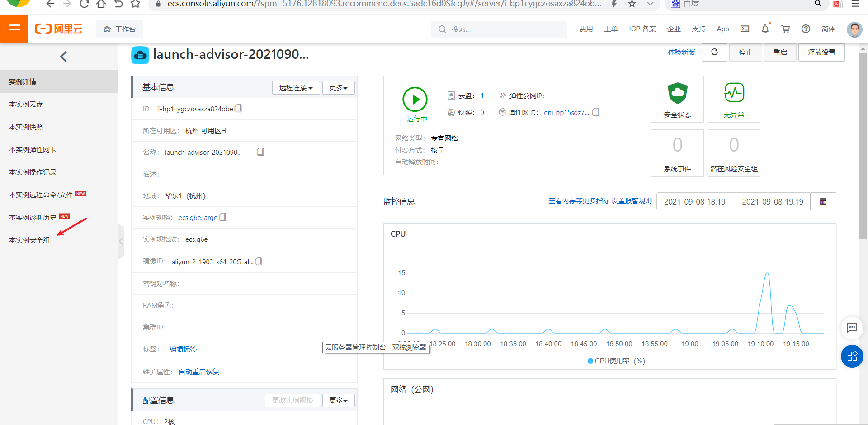This screenshot has height=425, width=868.
Task: Click the Alibaba Cloud logo
Action: click(59, 29)
